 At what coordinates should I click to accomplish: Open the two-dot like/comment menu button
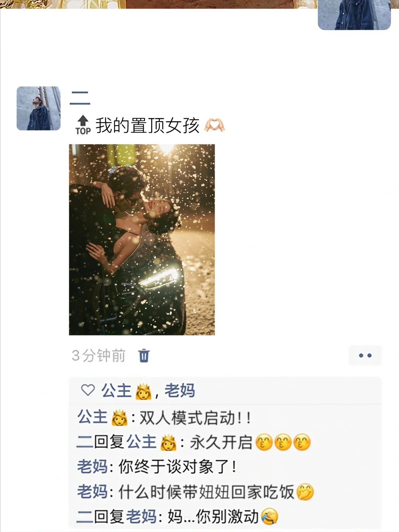click(x=365, y=355)
